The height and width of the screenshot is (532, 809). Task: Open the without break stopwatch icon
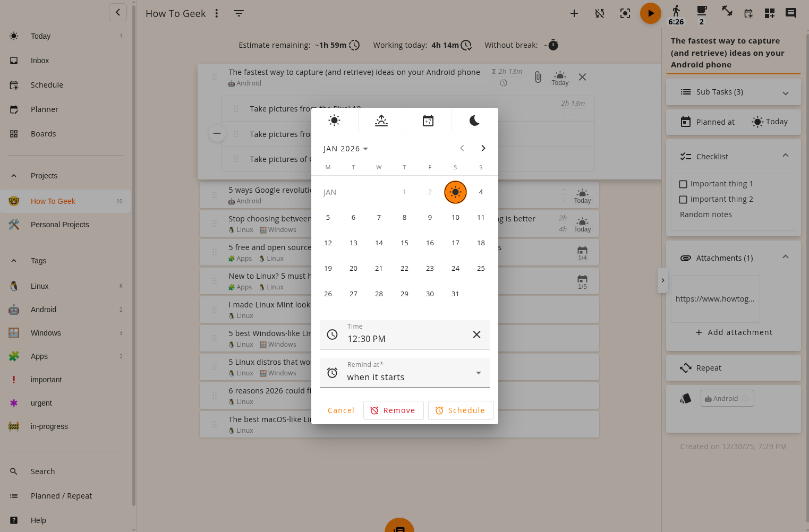553,45
